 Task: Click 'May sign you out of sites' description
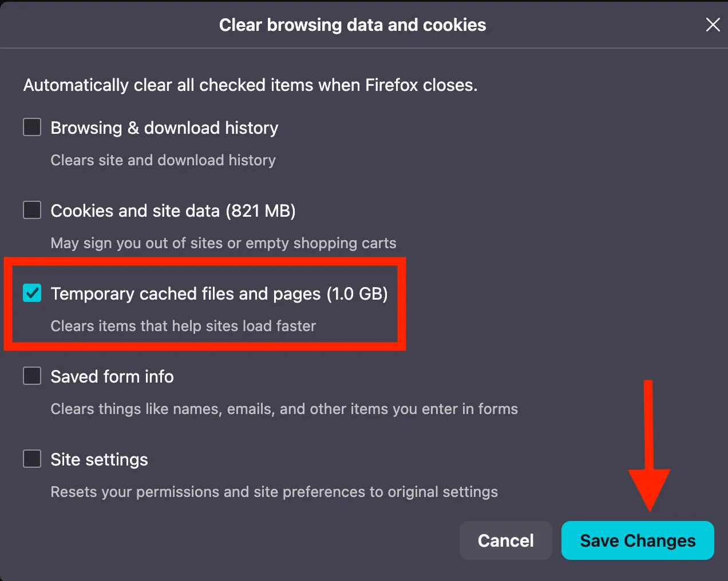coord(223,242)
